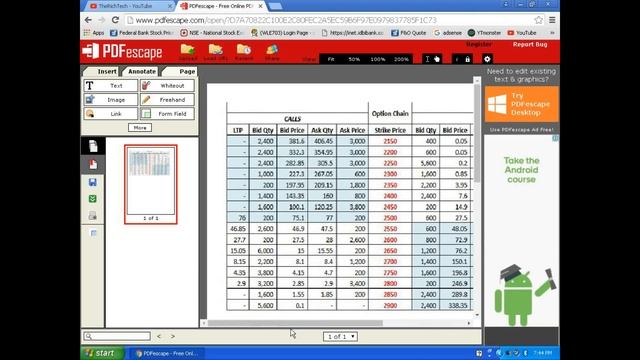
Task: Click the horizontal document scrollbar
Action: [295, 323]
